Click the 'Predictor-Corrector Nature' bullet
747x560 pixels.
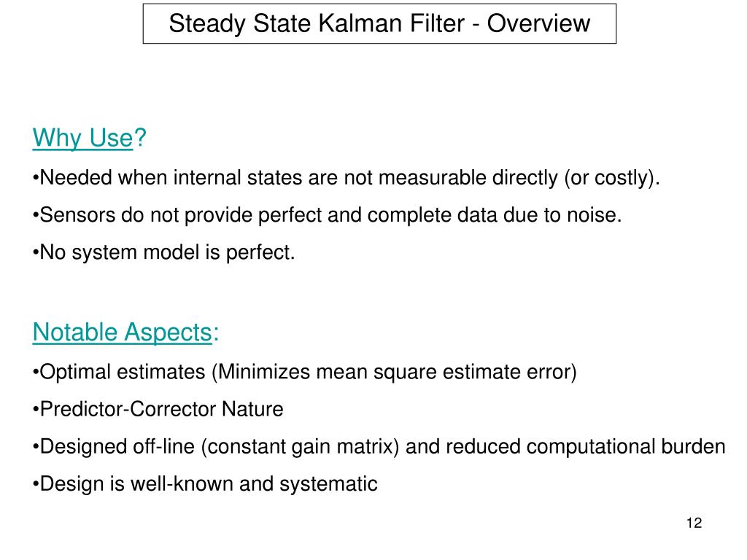(158, 410)
